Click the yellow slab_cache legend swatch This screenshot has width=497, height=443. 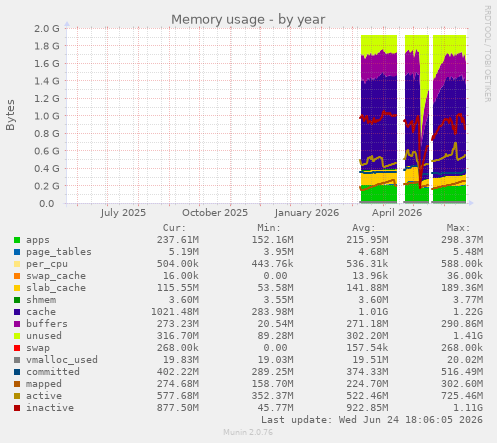(x=17, y=288)
